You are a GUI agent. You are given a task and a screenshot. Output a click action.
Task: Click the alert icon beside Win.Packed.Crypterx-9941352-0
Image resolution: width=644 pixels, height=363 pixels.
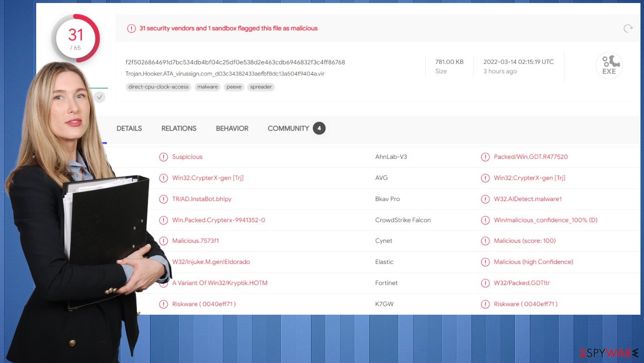(x=164, y=220)
